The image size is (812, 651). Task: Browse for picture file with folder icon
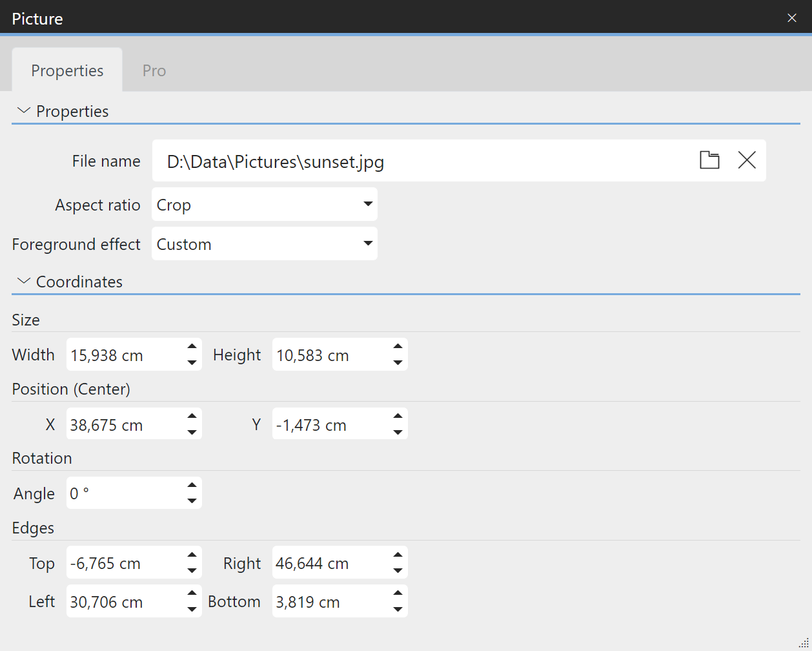click(709, 160)
